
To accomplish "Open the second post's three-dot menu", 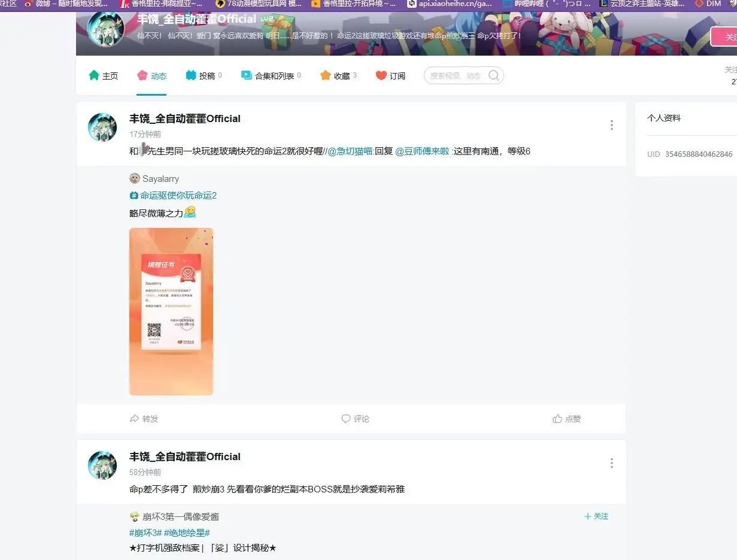I will tap(611, 463).
